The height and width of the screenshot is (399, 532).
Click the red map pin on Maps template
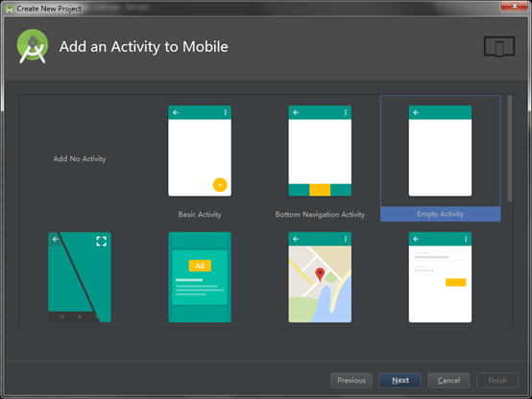[320, 274]
